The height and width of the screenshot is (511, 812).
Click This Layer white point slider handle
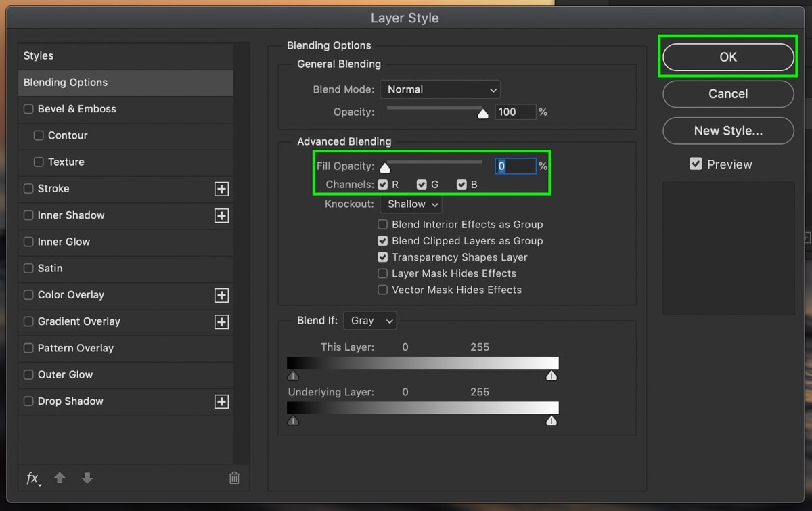pyautogui.click(x=551, y=375)
